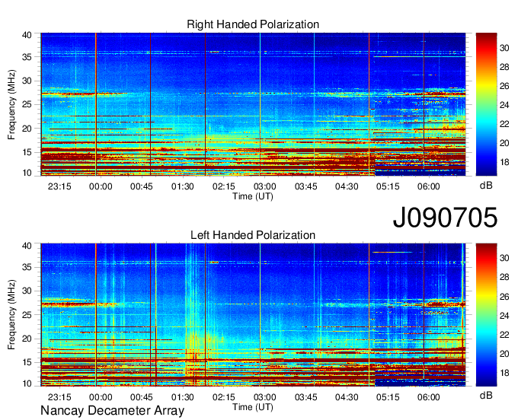This screenshot has width=518, height=420.
Task: Select the J090705 observation label
Action: (445, 217)
